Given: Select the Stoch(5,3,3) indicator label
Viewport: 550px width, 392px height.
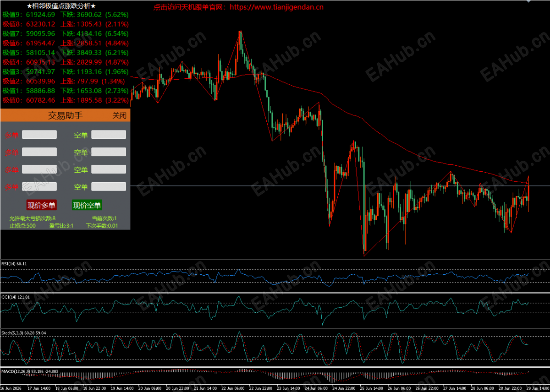Looking at the screenshot, I should [24, 332].
